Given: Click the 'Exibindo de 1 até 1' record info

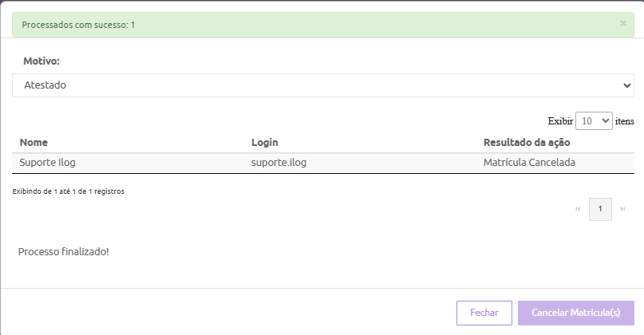Looking at the screenshot, I should pos(69,191).
